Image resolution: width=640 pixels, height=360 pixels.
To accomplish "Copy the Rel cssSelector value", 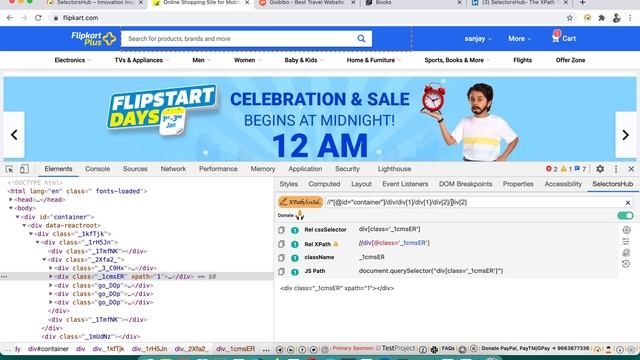I will click(281, 230).
